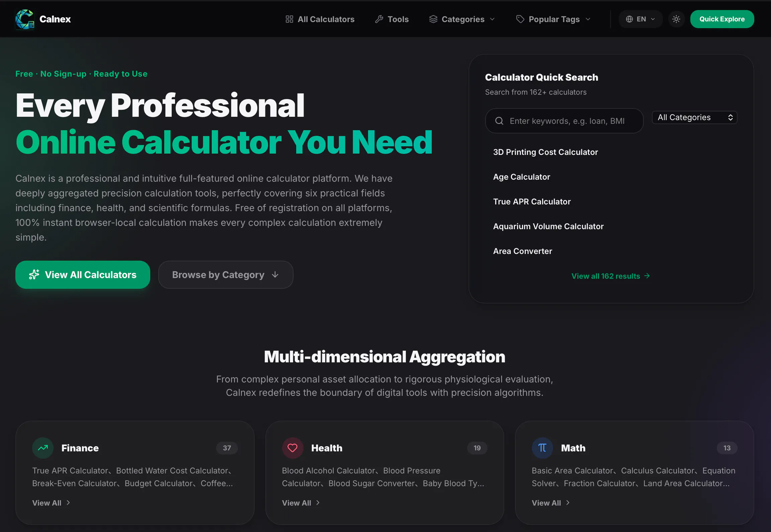
Task: Click the Calnex brand name
Action: coord(55,19)
